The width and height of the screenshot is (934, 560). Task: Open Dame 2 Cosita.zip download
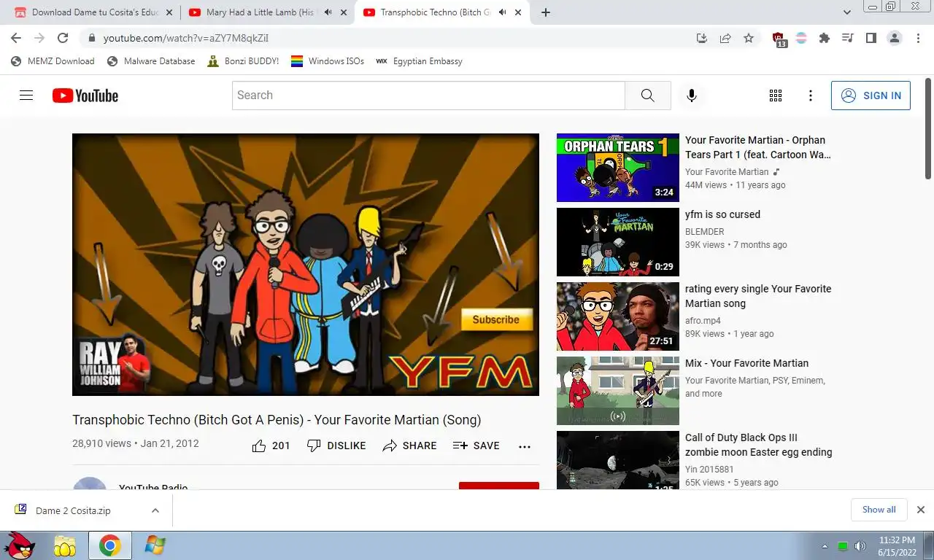pos(73,510)
